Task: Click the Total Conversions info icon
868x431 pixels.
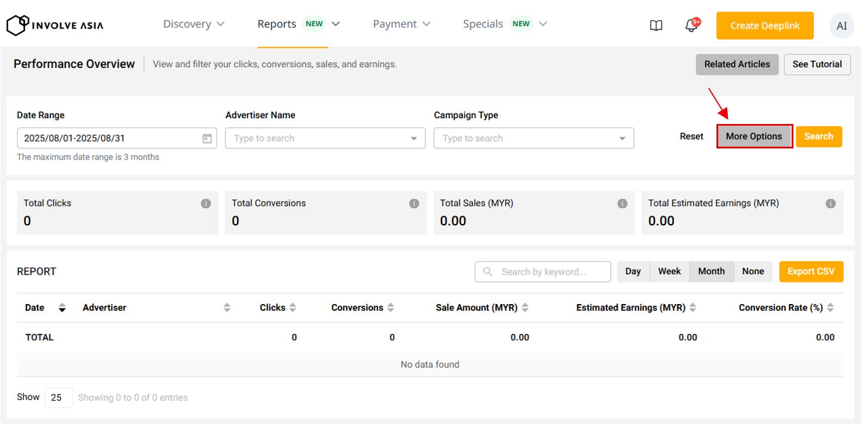Action: click(x=414, y=204)
